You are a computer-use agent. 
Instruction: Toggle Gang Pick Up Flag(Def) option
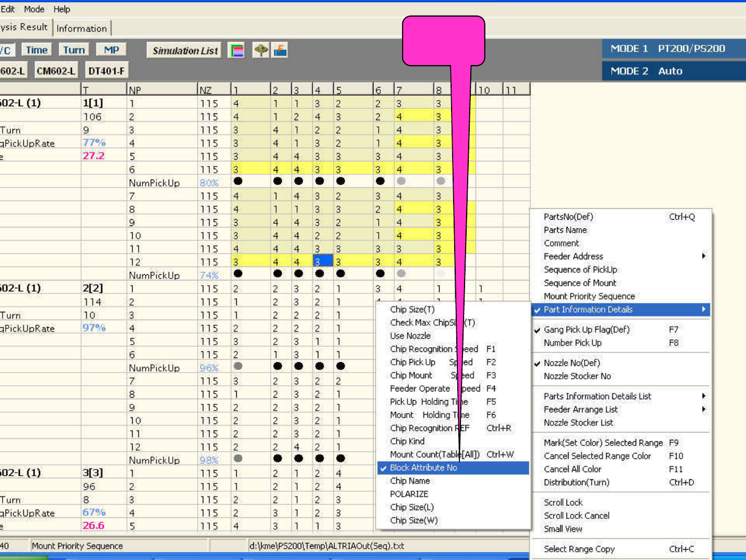point(586,329)
